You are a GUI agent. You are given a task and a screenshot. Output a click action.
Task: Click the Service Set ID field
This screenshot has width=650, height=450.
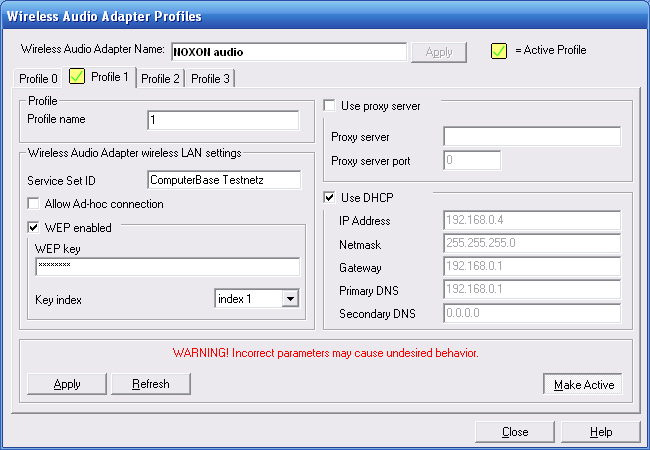(x=224, y=180)
